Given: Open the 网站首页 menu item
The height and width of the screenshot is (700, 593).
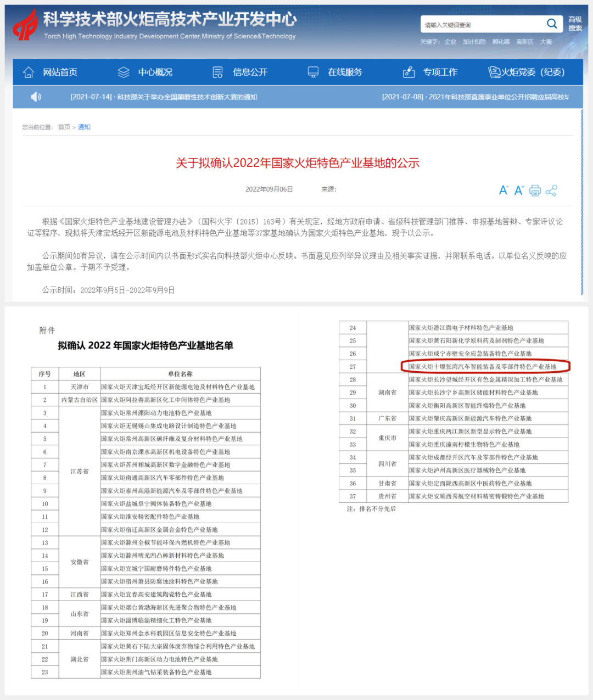Looking at the screenshot, I should [60, 72].
